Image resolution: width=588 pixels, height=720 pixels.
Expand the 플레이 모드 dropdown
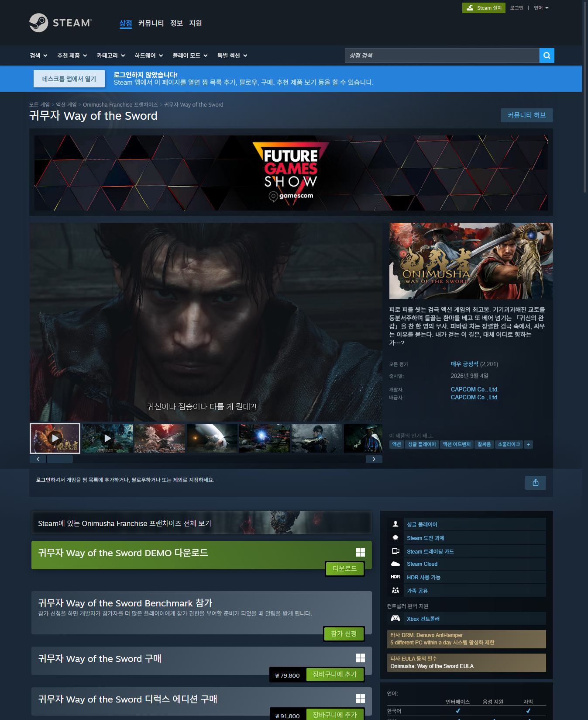[190, 55]
